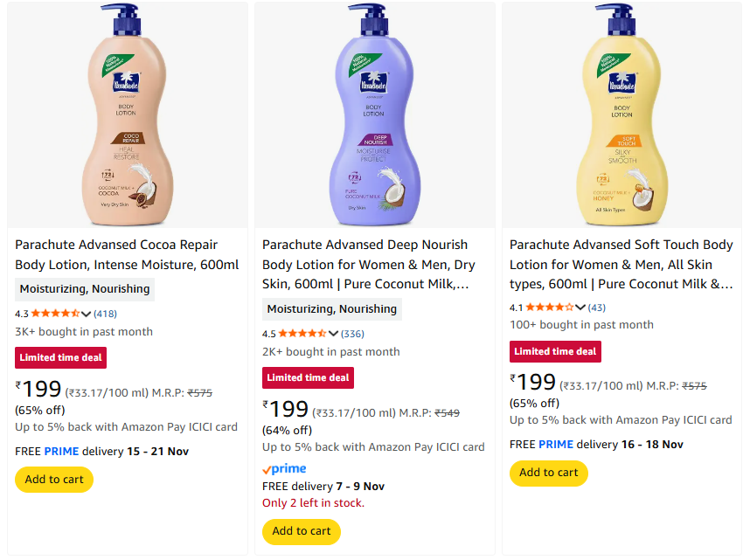Screen dimensions: 743x560
Task: Click the Prime logo under Deep Nourish
Action: click(x=284, y=469)
